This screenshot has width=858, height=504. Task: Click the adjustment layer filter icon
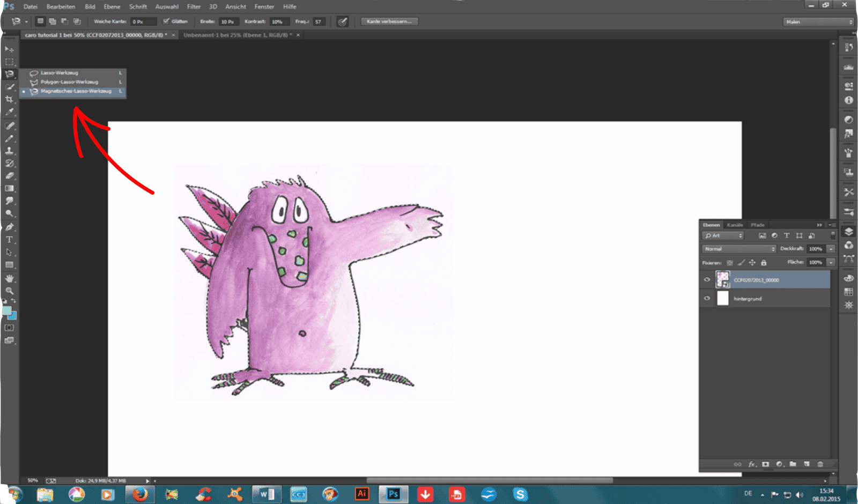click(x=774, y=235)
